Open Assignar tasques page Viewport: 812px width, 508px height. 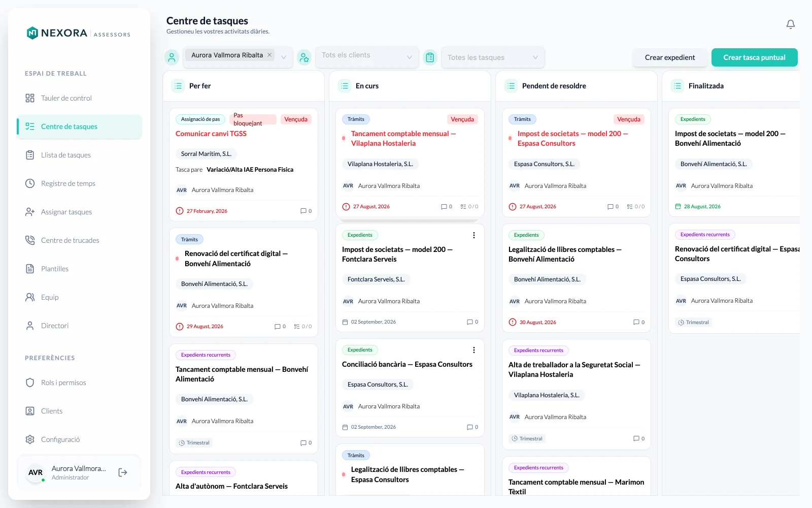pos(79,212)
